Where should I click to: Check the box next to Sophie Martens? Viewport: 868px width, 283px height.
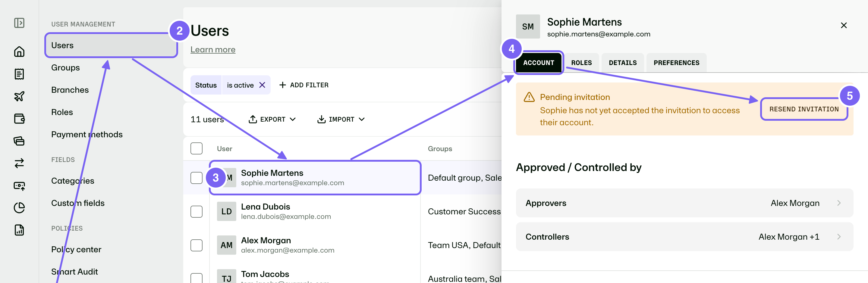[197, 178]
